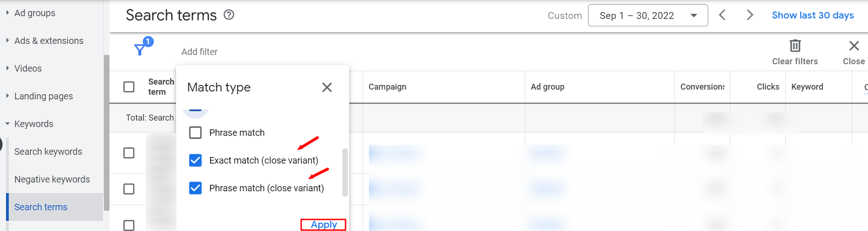
Task: Close the filter bar with X
Action: [x=854, y=46]
